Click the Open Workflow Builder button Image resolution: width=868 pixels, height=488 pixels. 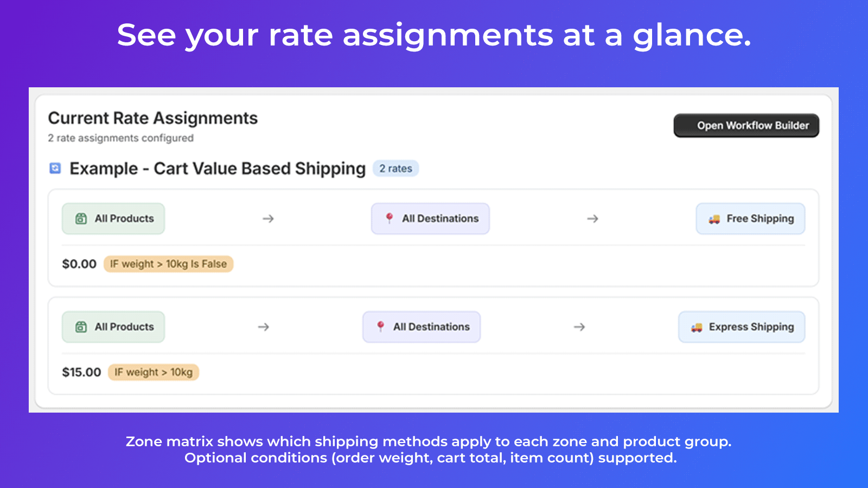pyautogui.click(x=746, y=126)
